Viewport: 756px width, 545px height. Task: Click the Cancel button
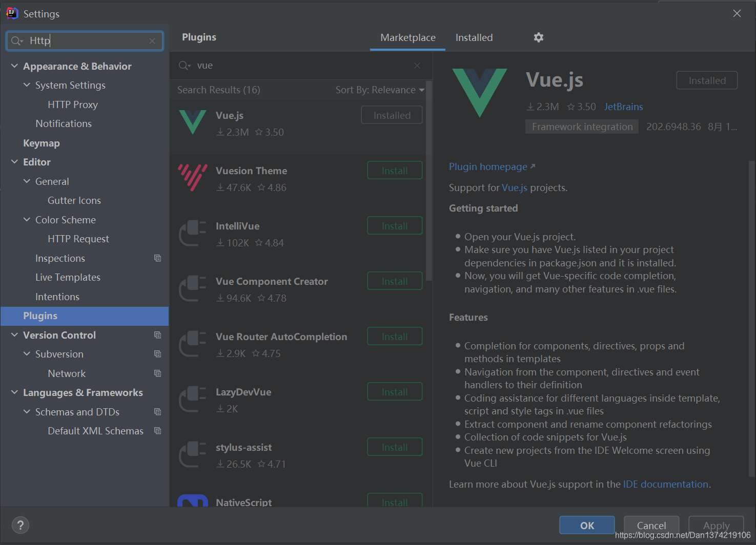point(651,526)
